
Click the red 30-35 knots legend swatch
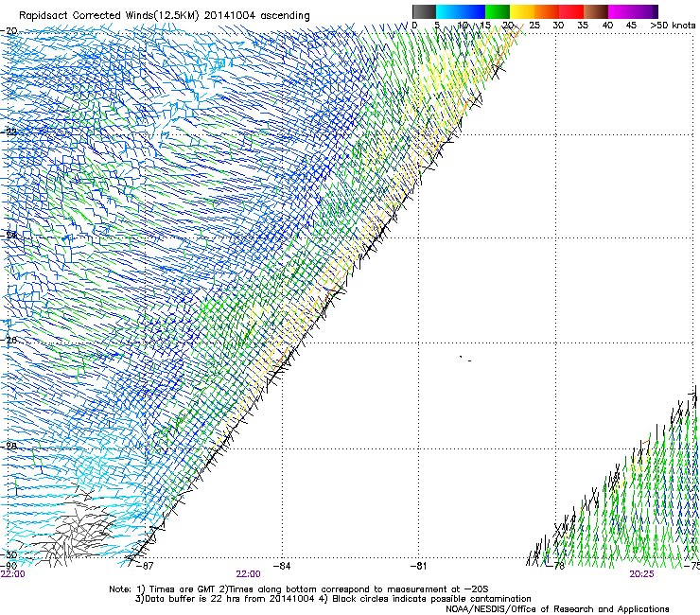(571, 11)
